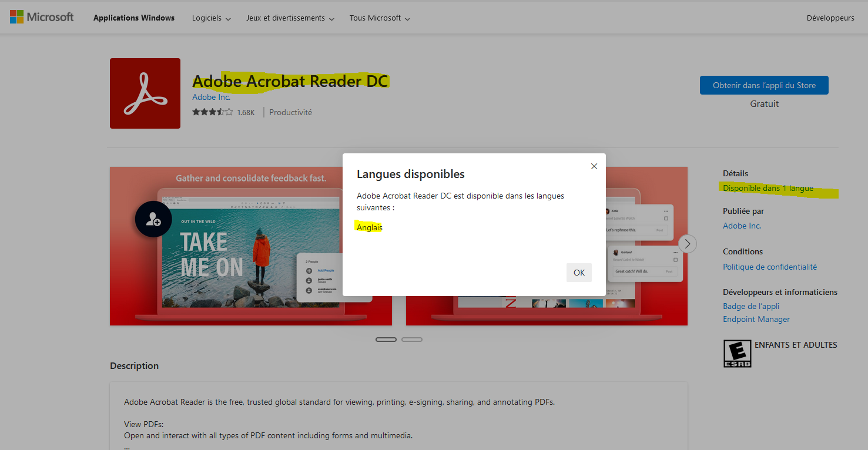Click the Description section heading
This screenshot has width=868, height=450.
[x=134, y=366]
